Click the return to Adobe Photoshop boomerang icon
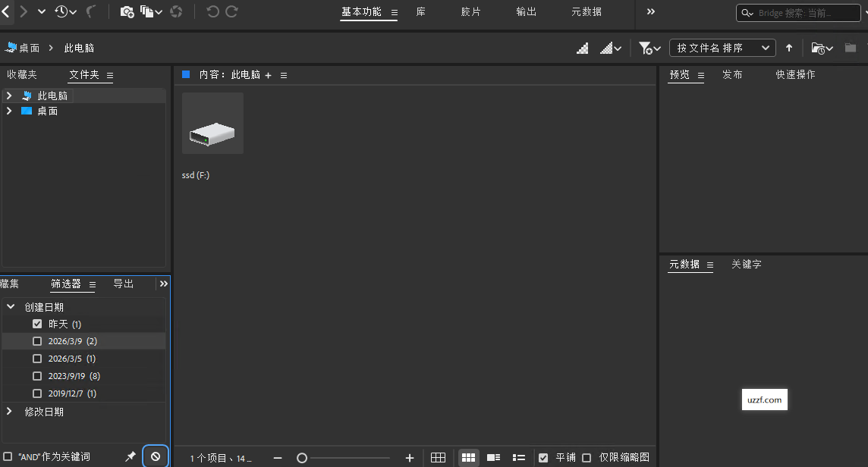The width and height of the screenshot is (868, 467). pos(91,11)
